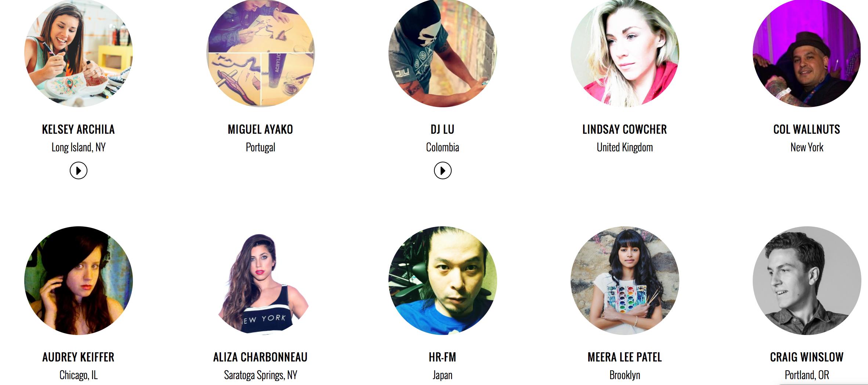
Task: Select Meera Lee Patel's photo
Action: click(x=625, y=281)
